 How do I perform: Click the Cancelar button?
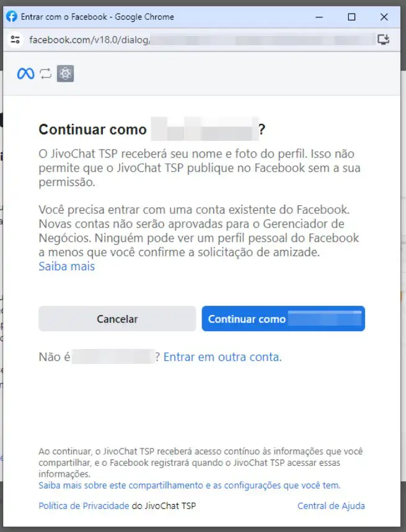(x=117, y=319)
